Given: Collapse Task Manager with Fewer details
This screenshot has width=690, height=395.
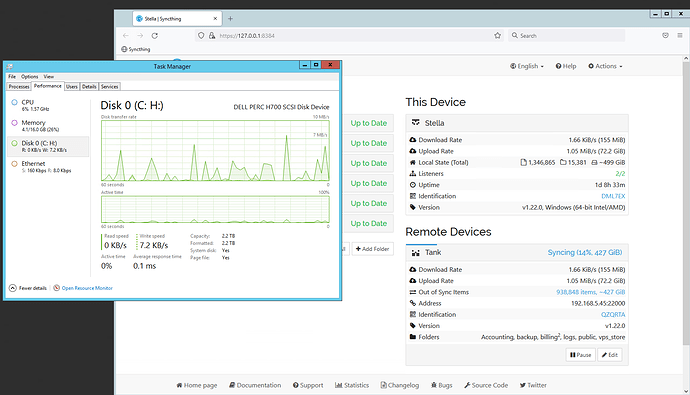Looking at the screenshot, I should click(28, 288).
